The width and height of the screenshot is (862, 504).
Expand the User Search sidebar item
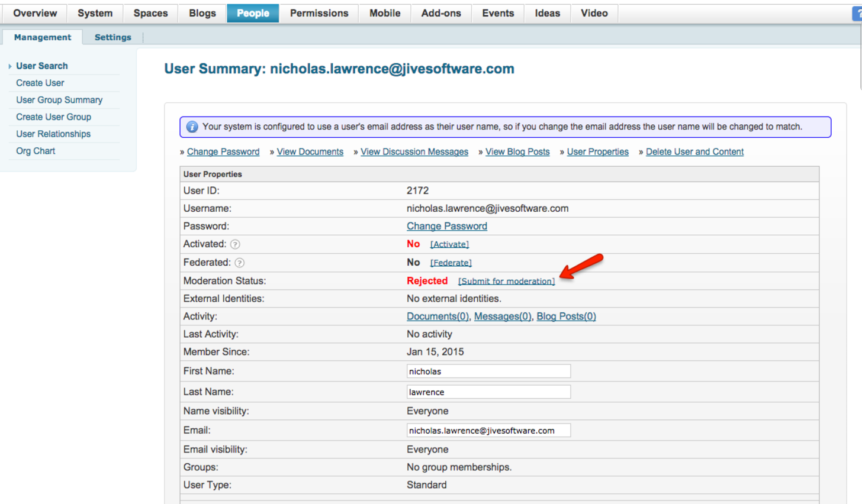[41, 66]
